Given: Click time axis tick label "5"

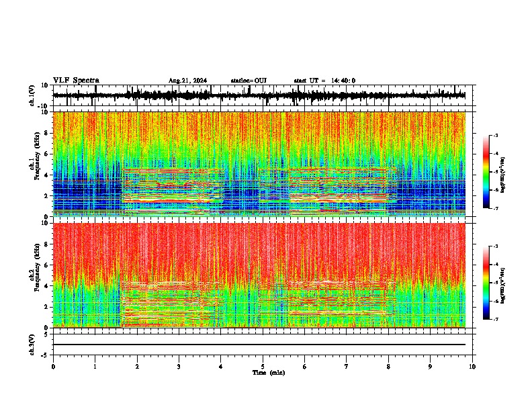Looking at the screenshot, I should click(263, 367).
